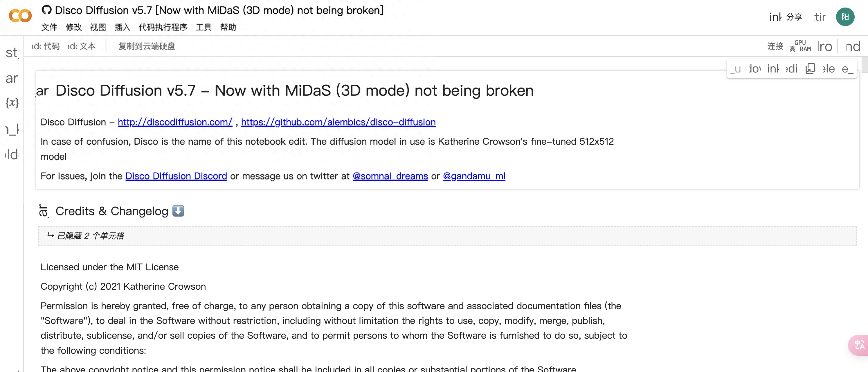Click the cell toolbar delete icon

[x=829, y=69]
